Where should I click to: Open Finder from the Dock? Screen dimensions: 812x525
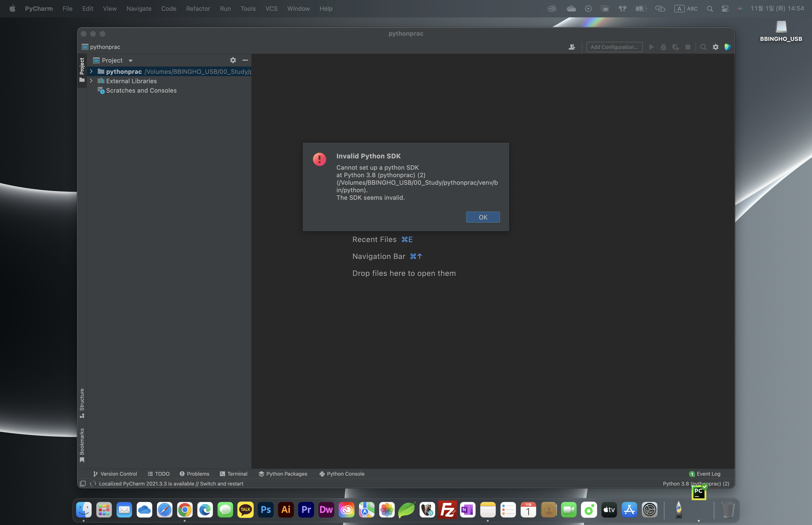pyautogui.click(x=84, y=510)
